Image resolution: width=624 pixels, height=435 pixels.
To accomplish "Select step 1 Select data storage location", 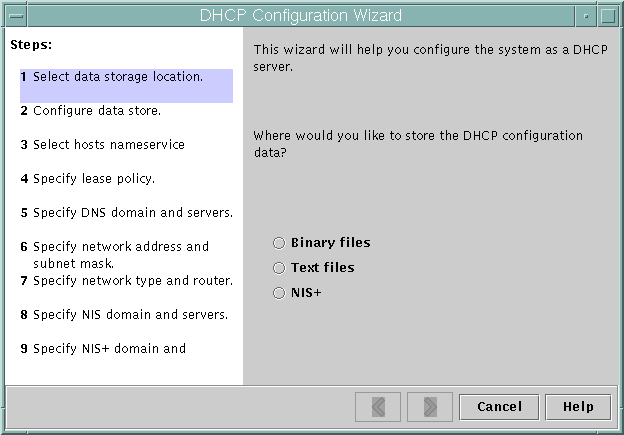I will (x=117, y=77).
